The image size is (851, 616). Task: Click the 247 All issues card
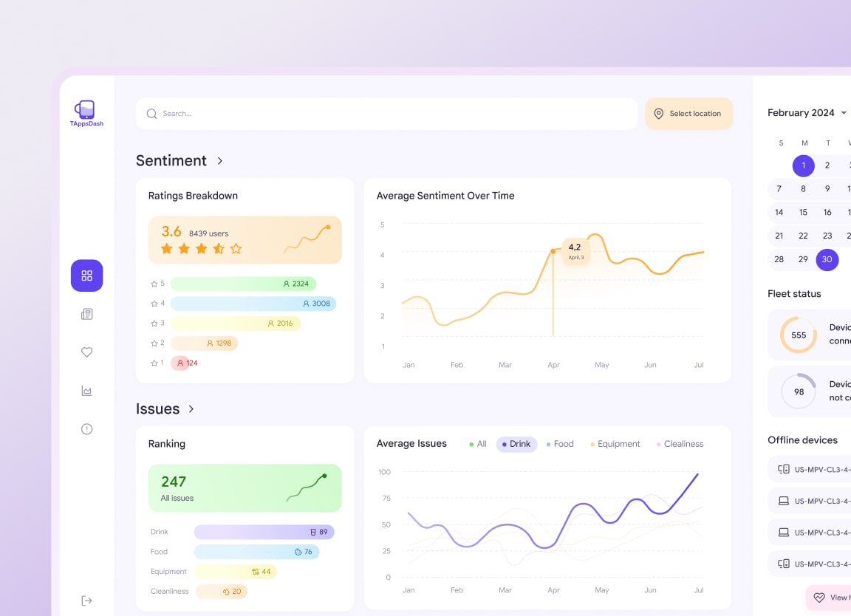click(x=245, y=488)
